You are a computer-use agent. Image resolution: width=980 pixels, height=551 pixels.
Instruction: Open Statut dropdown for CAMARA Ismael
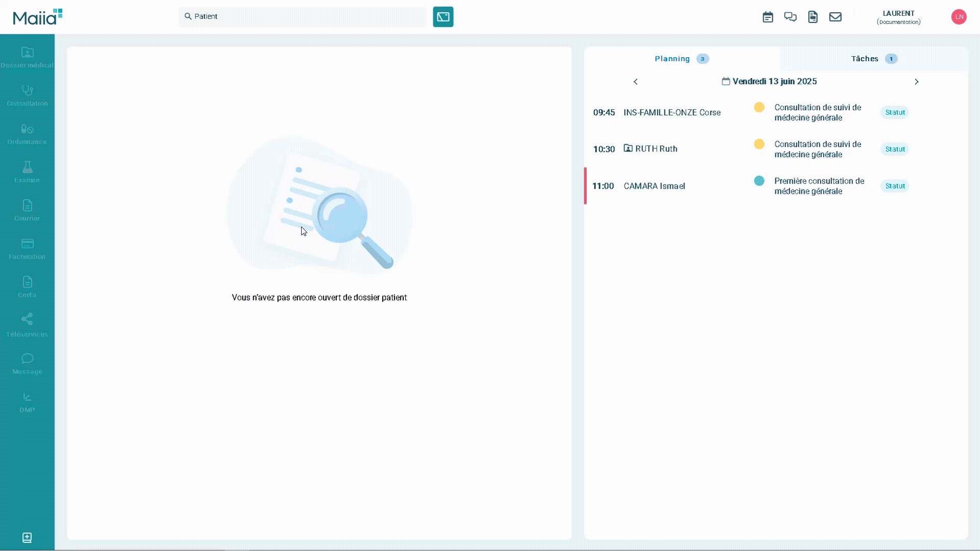pyautogui.click(x=895, y=186)
